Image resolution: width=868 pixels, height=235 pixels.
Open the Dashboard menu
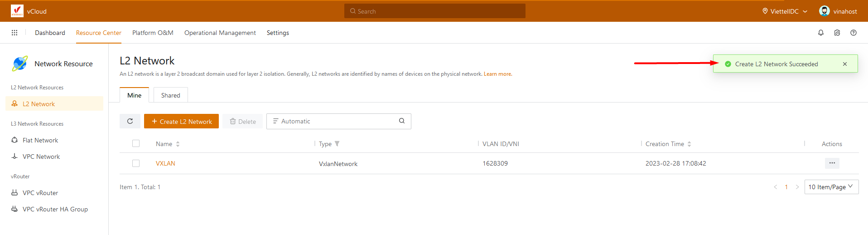point(50,33)
